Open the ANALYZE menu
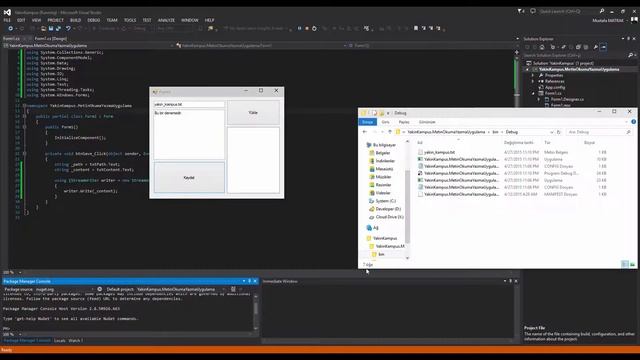The width and height of the screenshot is (640, 360). click(166, 20)
